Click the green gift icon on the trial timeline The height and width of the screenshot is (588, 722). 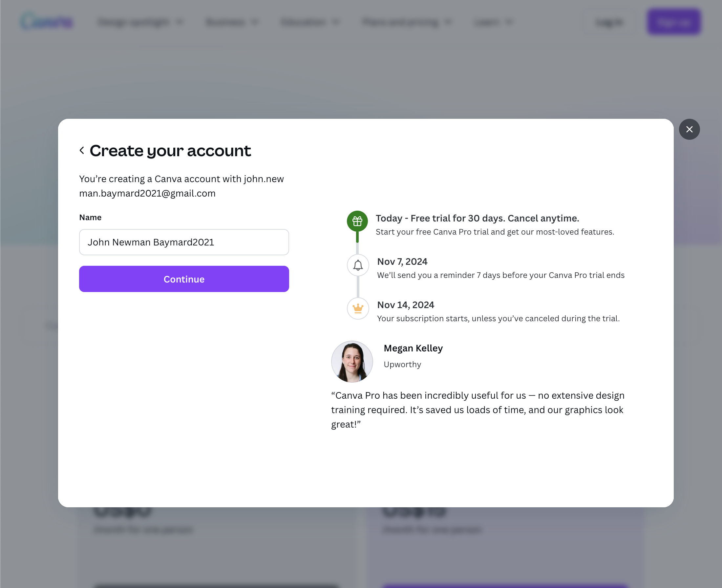click(x=357, y=222)
